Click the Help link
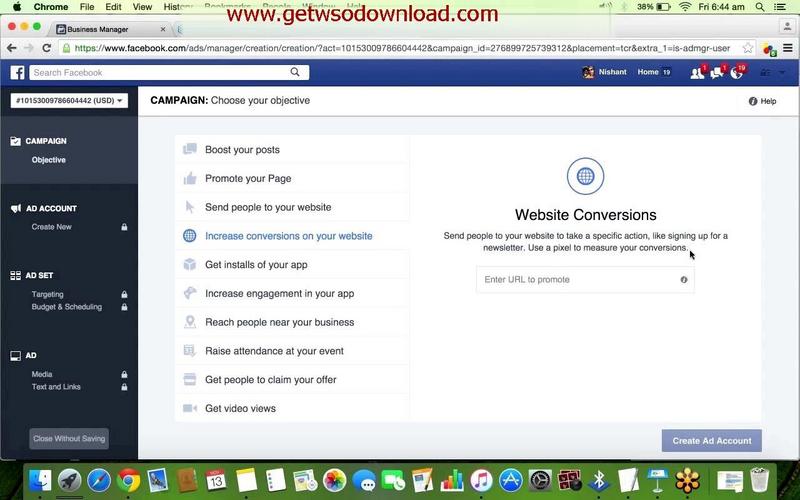Viewport: 800px width, 500px height. pos(768,101)
